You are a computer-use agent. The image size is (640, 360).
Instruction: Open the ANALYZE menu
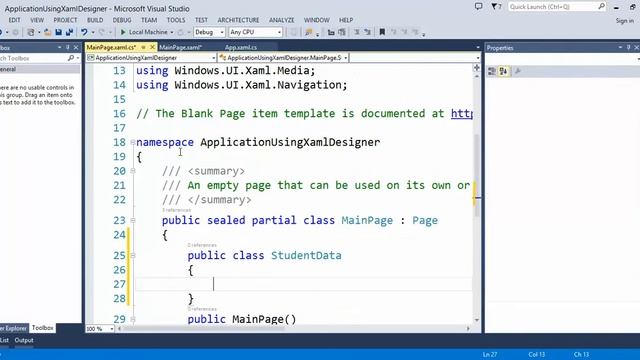[282, 20]
